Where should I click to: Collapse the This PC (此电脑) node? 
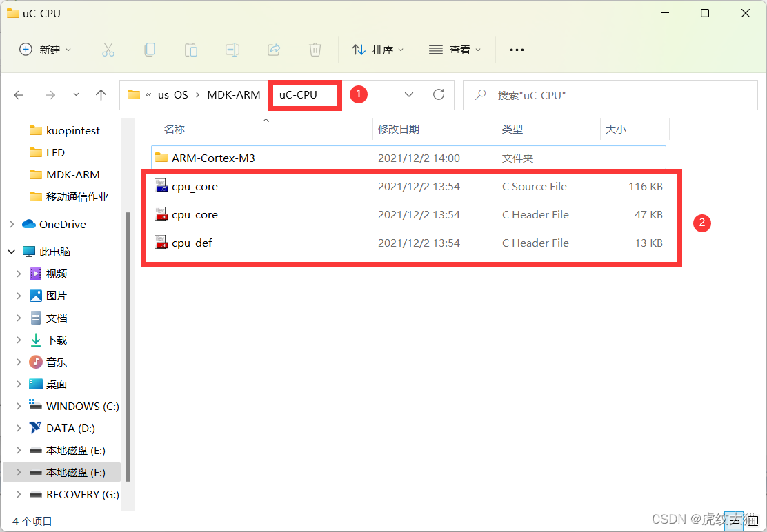click(x=12, y=252)
